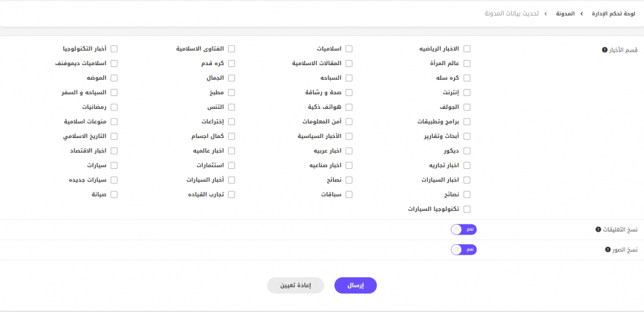Tick the عالم المرأة checkbox
The width and height of the screenshot is (644, 312).
pos(466,63)
